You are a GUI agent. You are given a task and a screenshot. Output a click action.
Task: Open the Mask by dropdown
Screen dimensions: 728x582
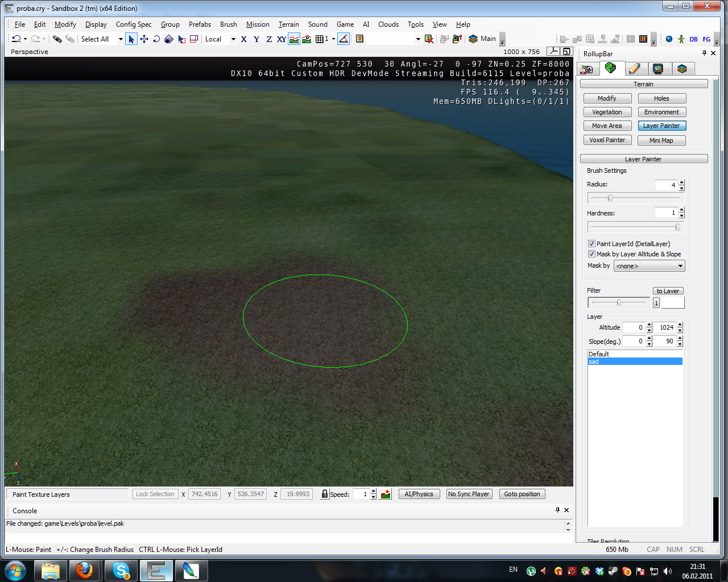(649, 266)
